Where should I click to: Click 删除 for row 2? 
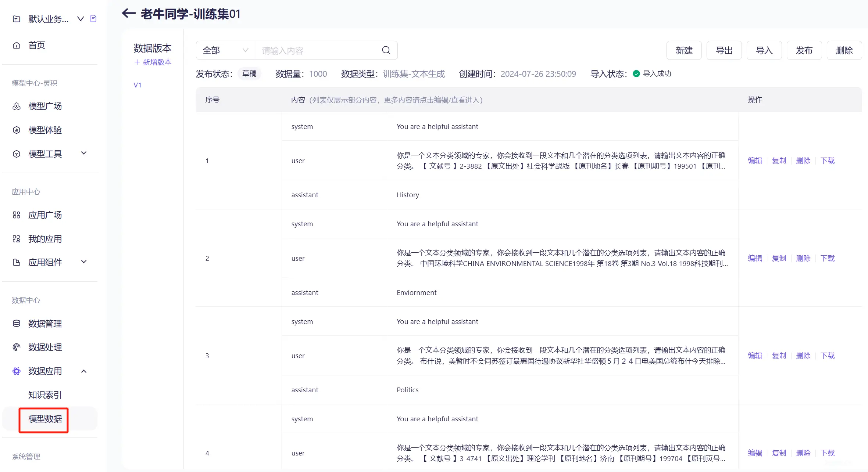click(803, 258)
